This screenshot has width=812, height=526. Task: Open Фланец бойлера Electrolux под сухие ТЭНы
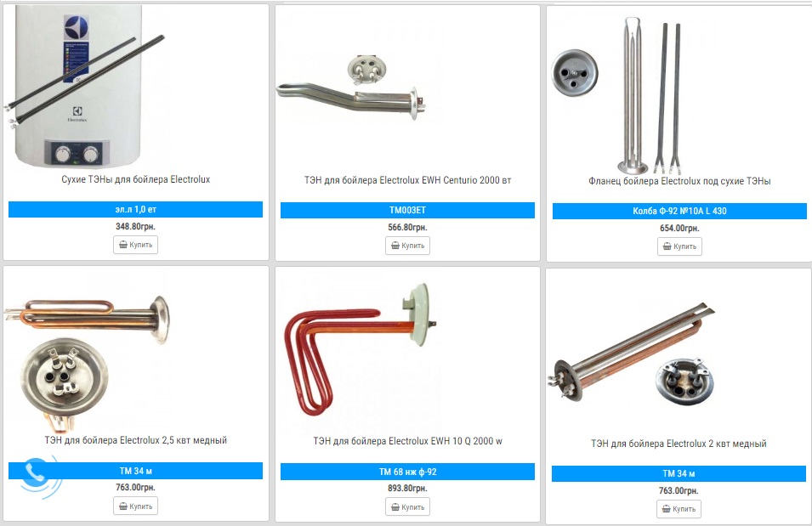coord(679,181)
